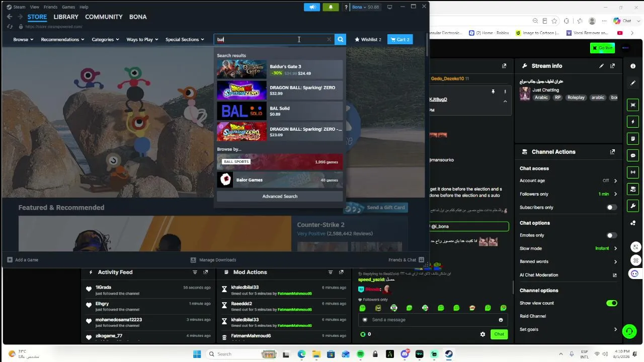Image resolution: width=644 pixels, height=362 pixels.
Task: Click Raid Channel option
Action: tap(533, 316)
